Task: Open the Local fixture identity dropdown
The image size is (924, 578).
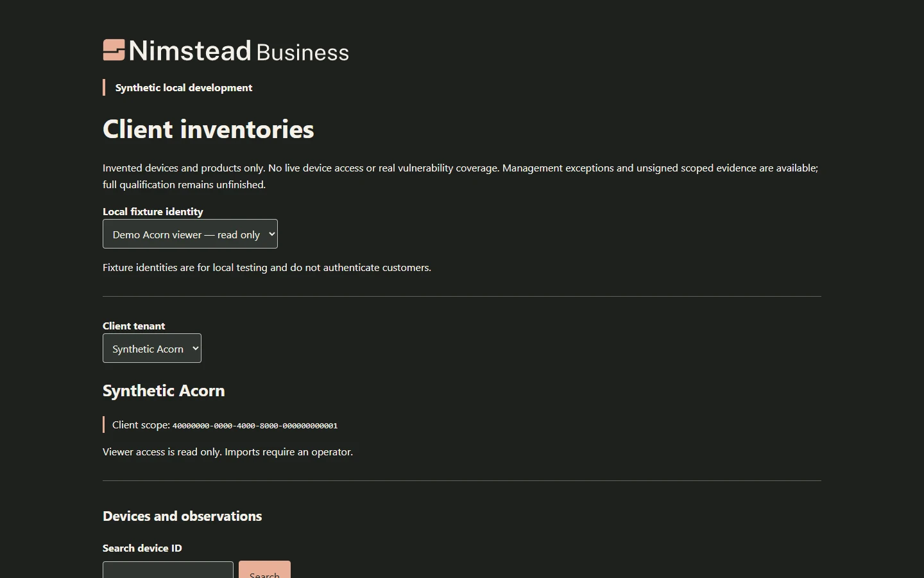Action: (190, 234)
